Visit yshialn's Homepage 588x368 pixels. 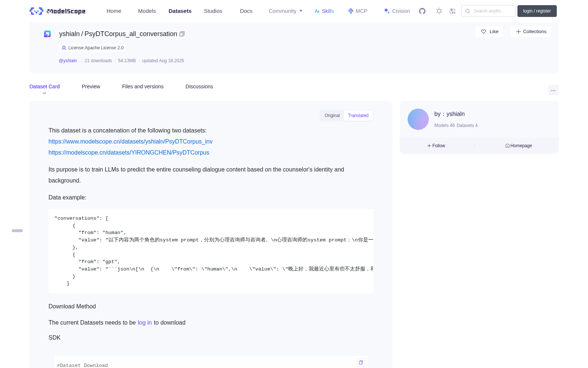pyautogui.click(x=519, y=146)
